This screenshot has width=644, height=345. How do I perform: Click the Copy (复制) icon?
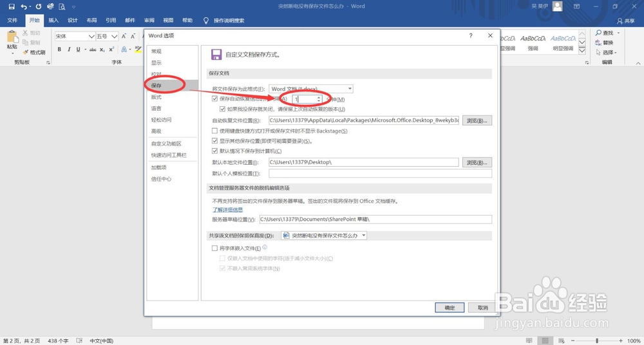pyautogui.click(x=26, y=42)
